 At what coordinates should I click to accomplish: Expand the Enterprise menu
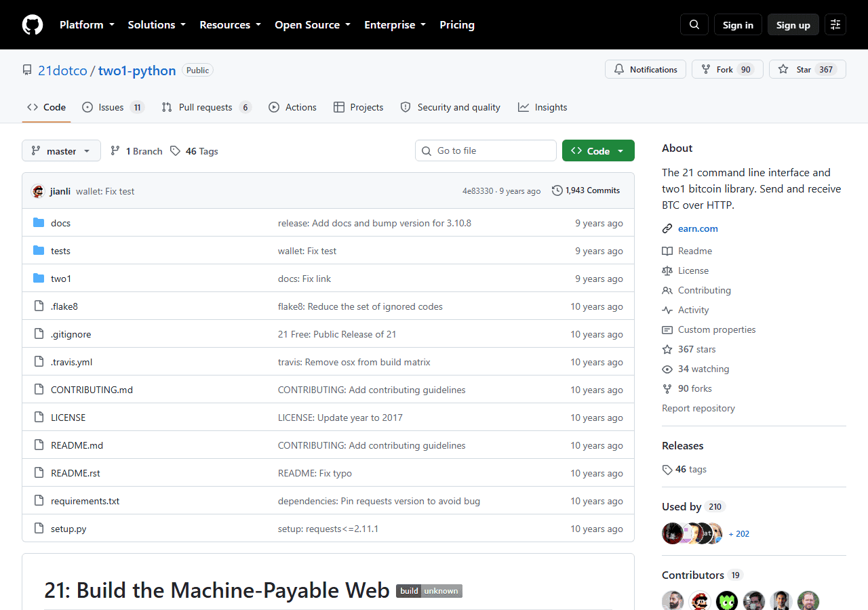tap(395, 24)
